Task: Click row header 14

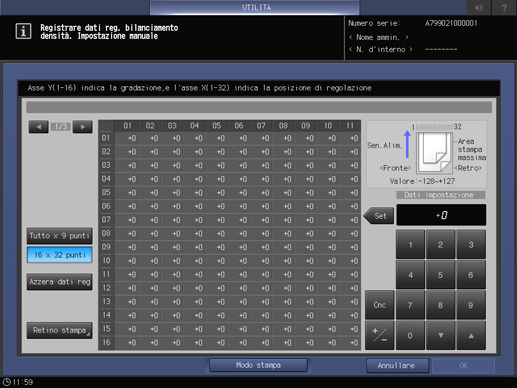Action: click(x=106, y=315)
